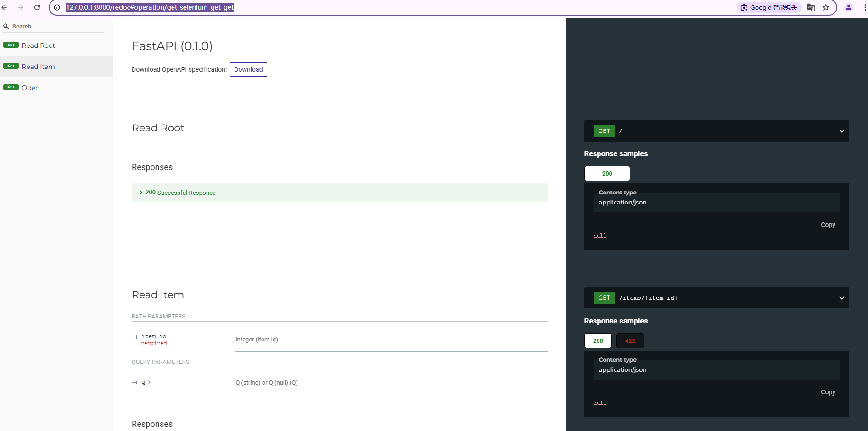
Task: Click the translate page icon
Action: pos(811,7)
